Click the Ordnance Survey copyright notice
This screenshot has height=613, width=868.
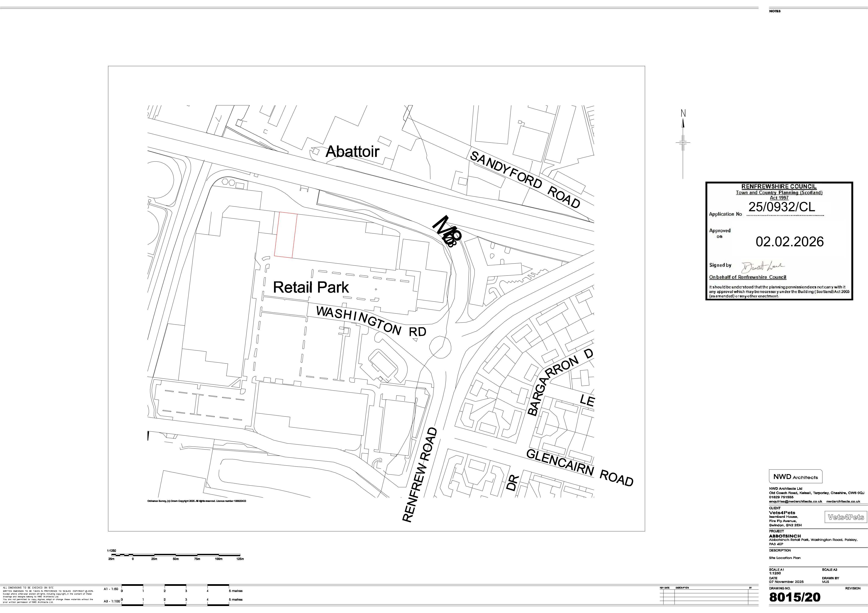(197, 501)
